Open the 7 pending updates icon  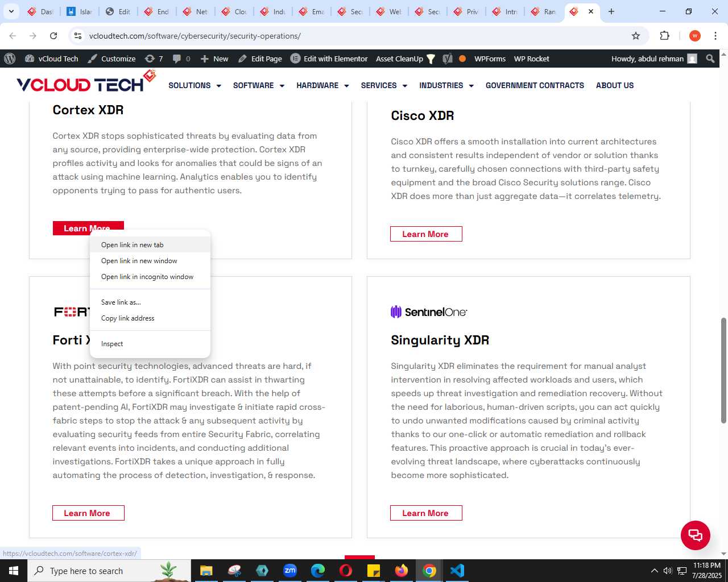154,59
